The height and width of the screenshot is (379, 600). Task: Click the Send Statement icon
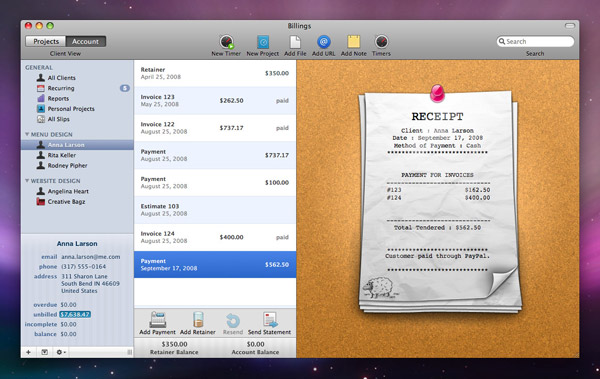coord(270,320)
